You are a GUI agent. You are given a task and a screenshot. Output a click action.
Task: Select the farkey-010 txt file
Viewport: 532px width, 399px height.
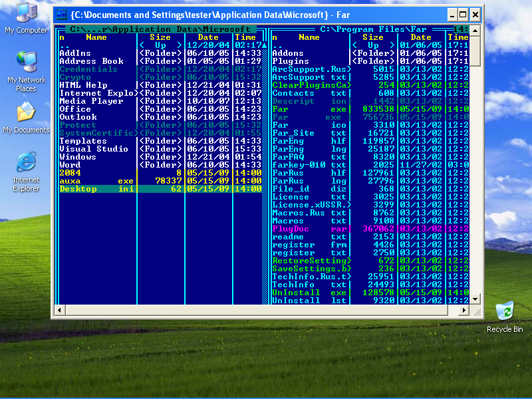(370, 165)
